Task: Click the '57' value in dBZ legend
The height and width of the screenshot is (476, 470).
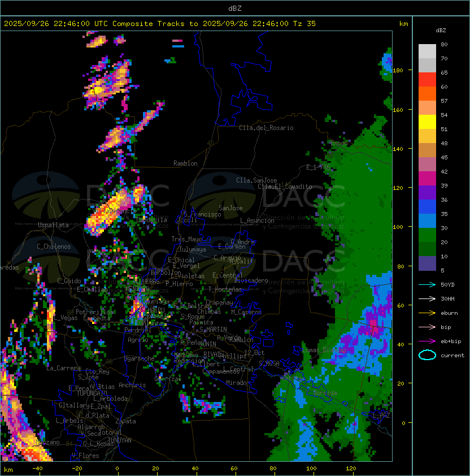Action: pos(444,101)
